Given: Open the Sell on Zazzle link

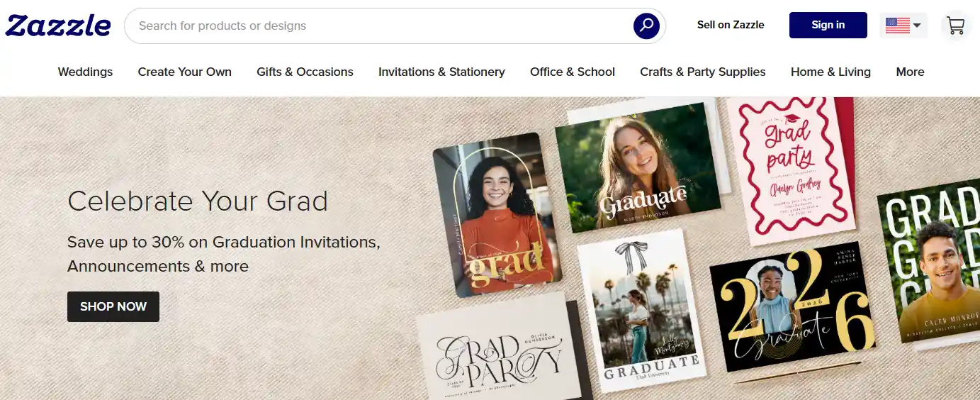Looking at the screenshot, I should point(731,25).
